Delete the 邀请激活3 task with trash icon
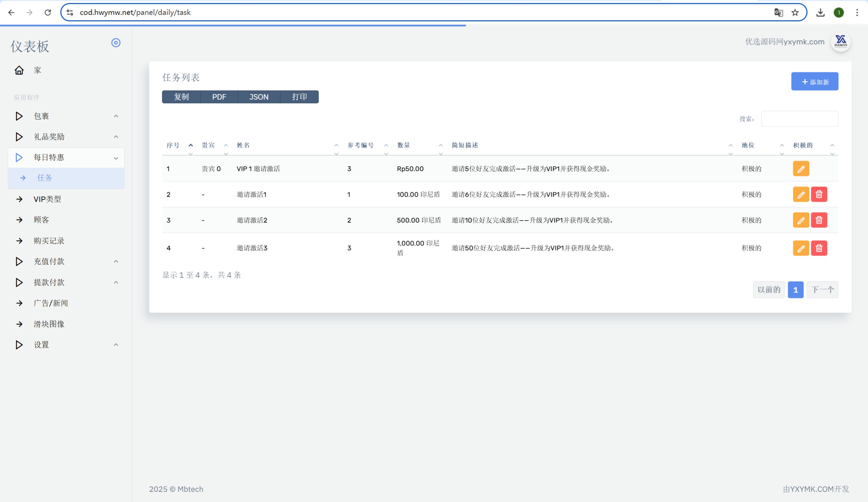This screenshot has height=502, width=868. tap(819, 248)
